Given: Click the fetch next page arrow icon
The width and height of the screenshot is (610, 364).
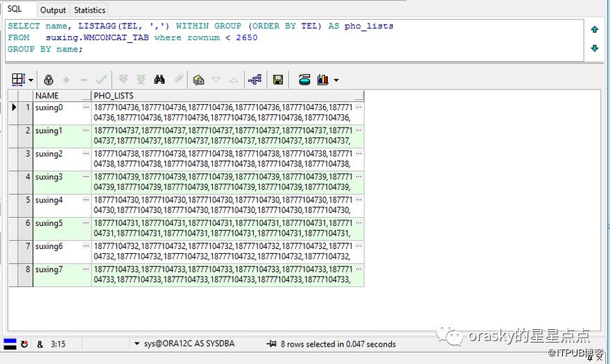Looking at the screenshot, I should (x=123, y=80).
